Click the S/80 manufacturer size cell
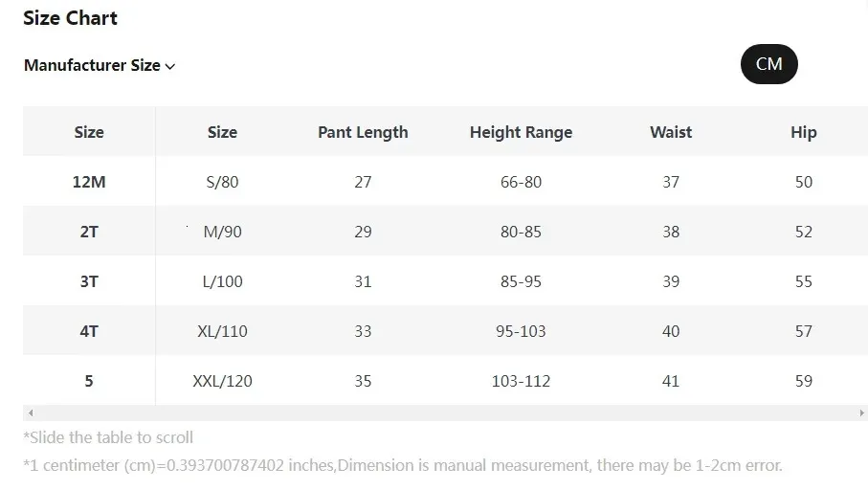 point(222,182)
